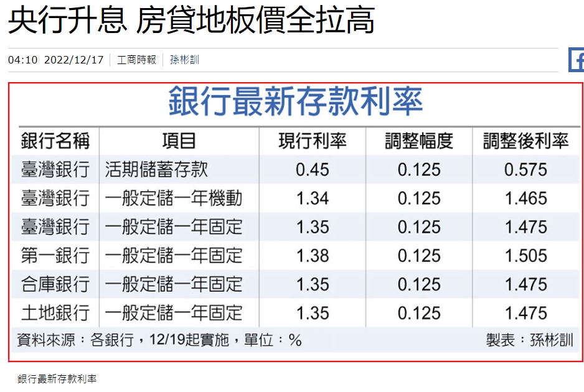
Task: Click 臺灣銀行 in the 一般定儲一年機動 row
Action: 55,198
